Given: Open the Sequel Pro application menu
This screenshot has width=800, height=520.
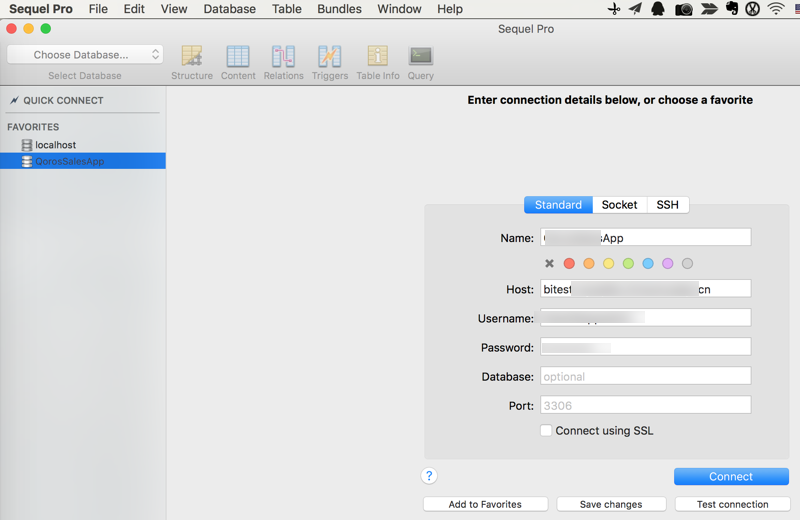Looking at the screenshot, I should point(41,9).
